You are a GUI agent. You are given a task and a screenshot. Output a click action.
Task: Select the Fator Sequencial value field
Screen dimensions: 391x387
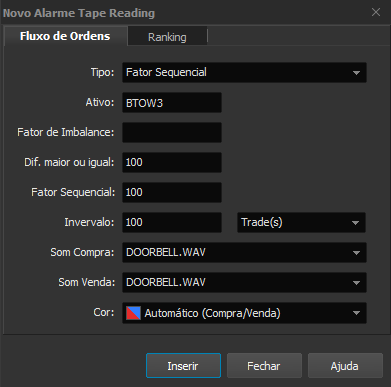(172, 192)
